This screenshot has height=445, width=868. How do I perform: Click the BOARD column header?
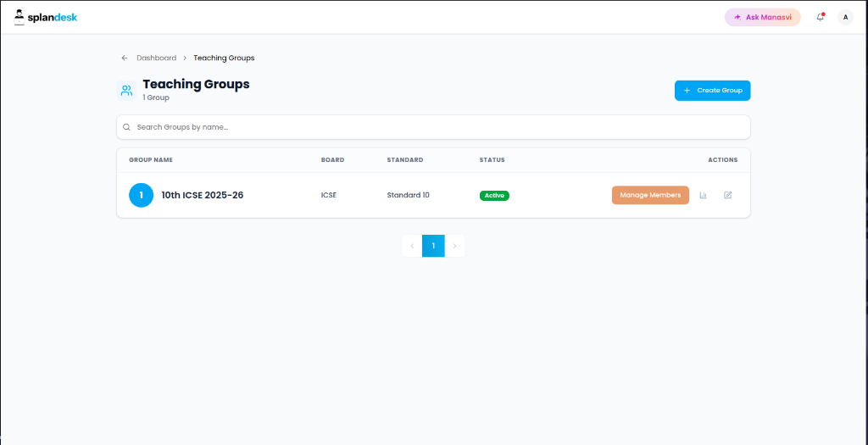(332, 160)
